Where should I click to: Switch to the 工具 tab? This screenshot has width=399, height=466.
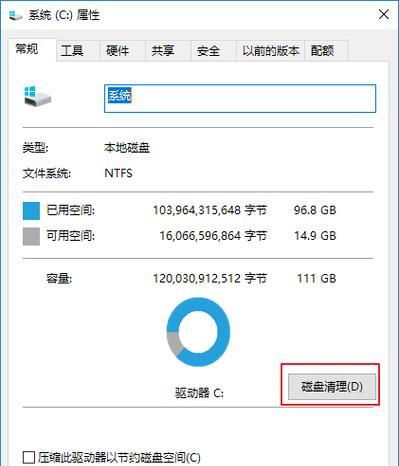78,51
